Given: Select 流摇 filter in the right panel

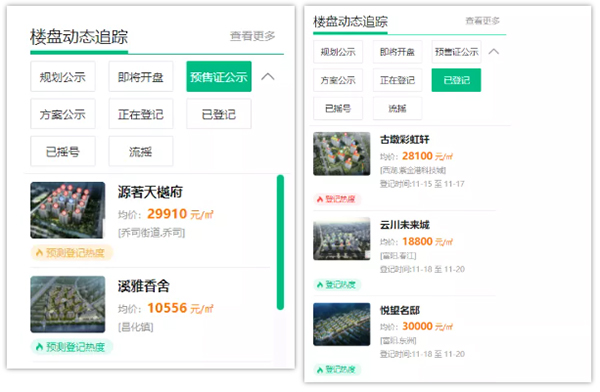Looking at the screenshot, I should 397,108.
